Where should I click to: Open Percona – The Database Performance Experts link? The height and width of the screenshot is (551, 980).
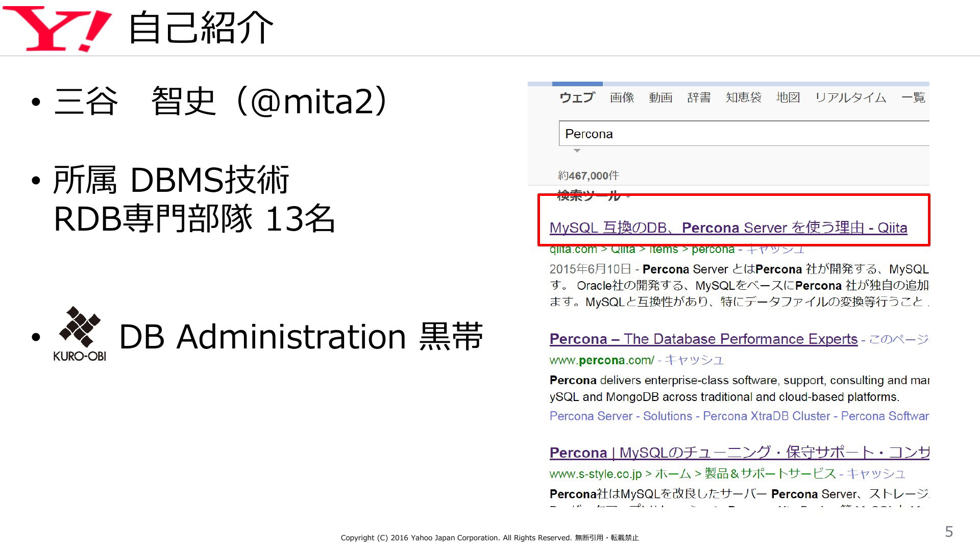tap(703, 339)
